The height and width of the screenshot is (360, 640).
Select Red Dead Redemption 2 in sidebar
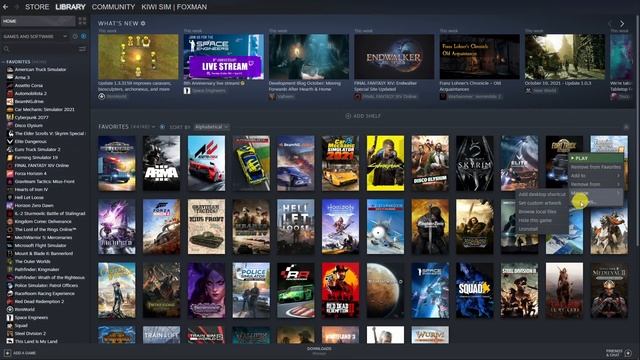coord(39,302)
